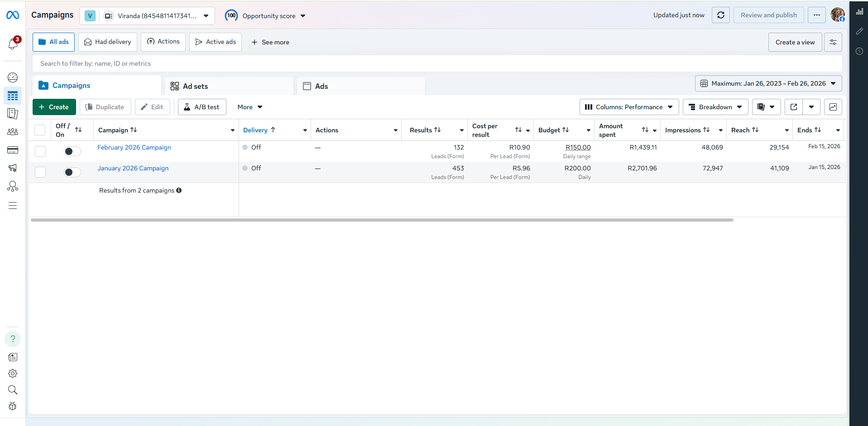Open the January 2026 Campaign link

133,168
